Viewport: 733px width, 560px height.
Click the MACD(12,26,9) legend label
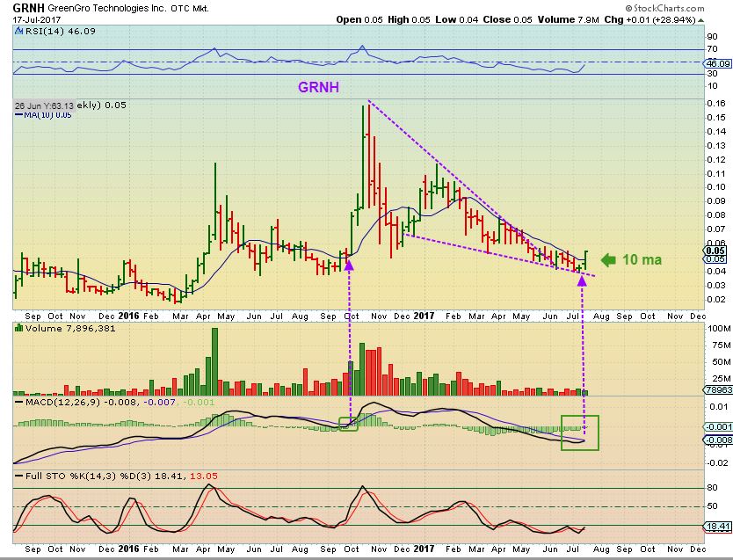pyautogui.click(x=62, y=402)
